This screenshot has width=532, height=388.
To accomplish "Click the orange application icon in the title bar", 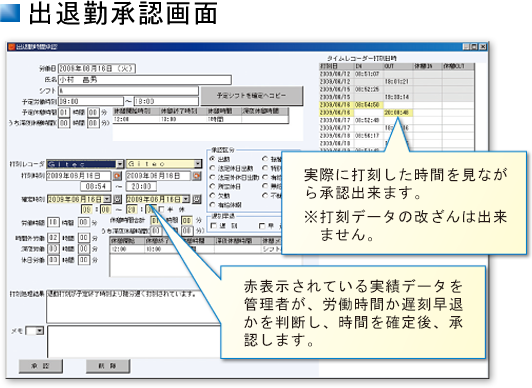I will pos(12,47).
